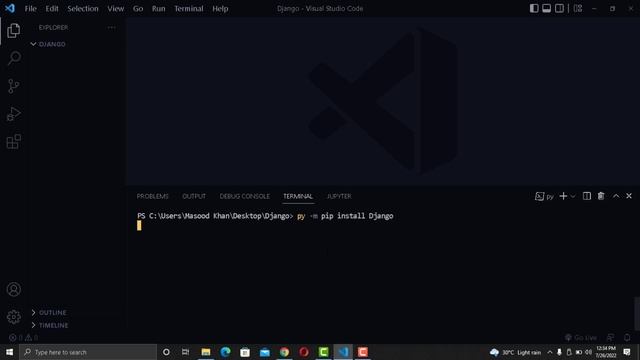Click the VS Code logo icon
Viewport: 640px width, 360px height.
(10, 8)
